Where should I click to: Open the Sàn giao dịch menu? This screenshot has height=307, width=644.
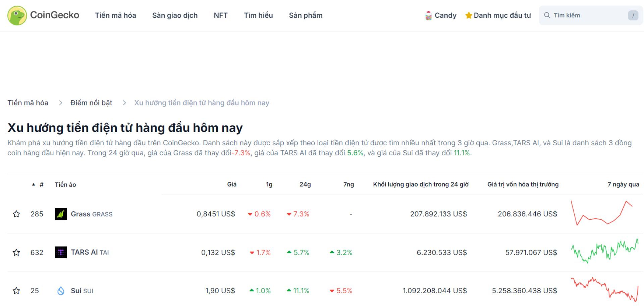click(x=175, y=15)
